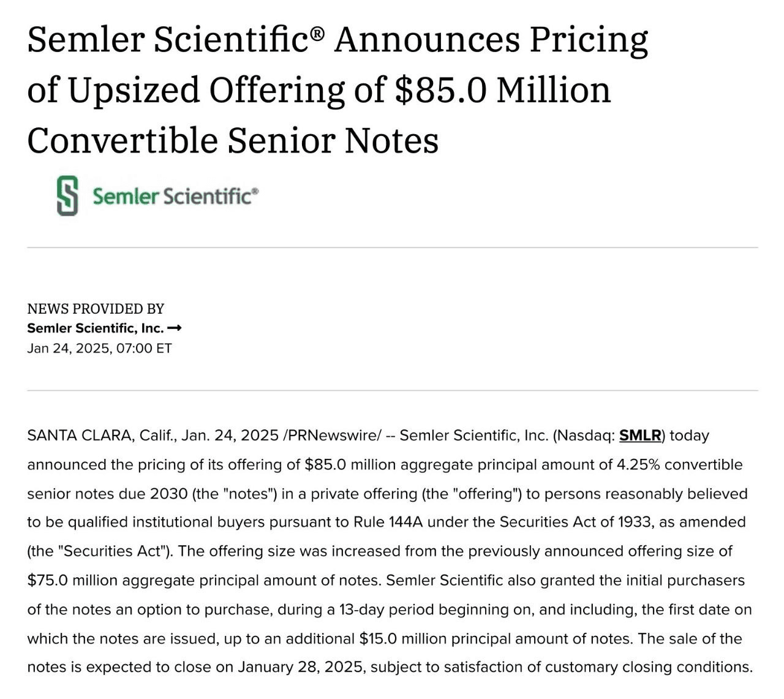
Task: Click '4.25% convertible' in the first paragraph
Action: tap(679, 464)
